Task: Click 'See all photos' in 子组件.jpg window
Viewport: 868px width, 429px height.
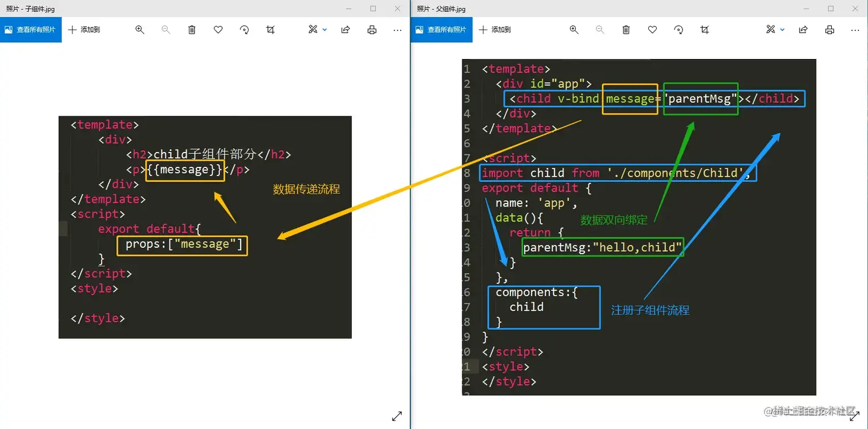Action: (30, 30)
